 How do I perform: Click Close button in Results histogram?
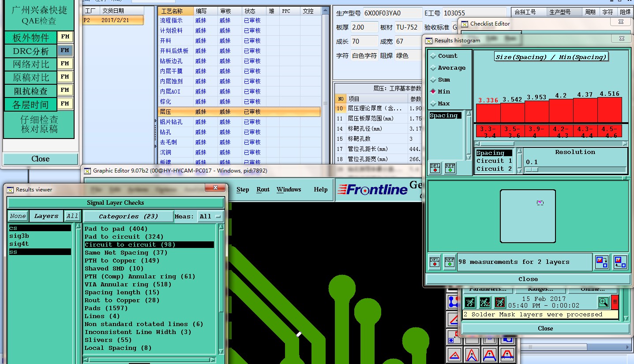[x=528, y=279]
